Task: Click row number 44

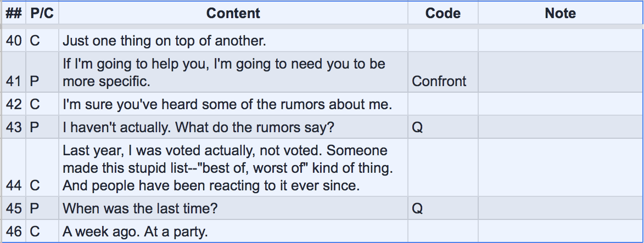Action: click(x=14, y=185)
